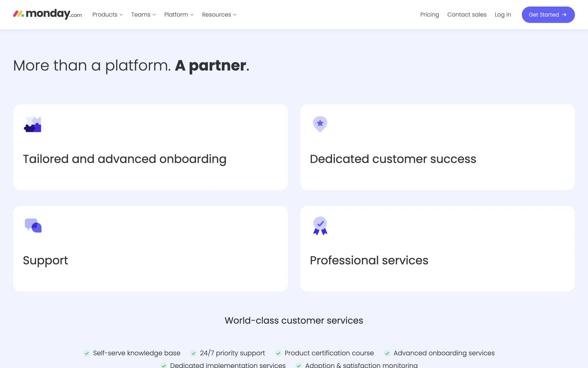This screenshot has height=368, width=588.
Task: Click the puzzle piece onboarding icon
Action: [32, 125]
